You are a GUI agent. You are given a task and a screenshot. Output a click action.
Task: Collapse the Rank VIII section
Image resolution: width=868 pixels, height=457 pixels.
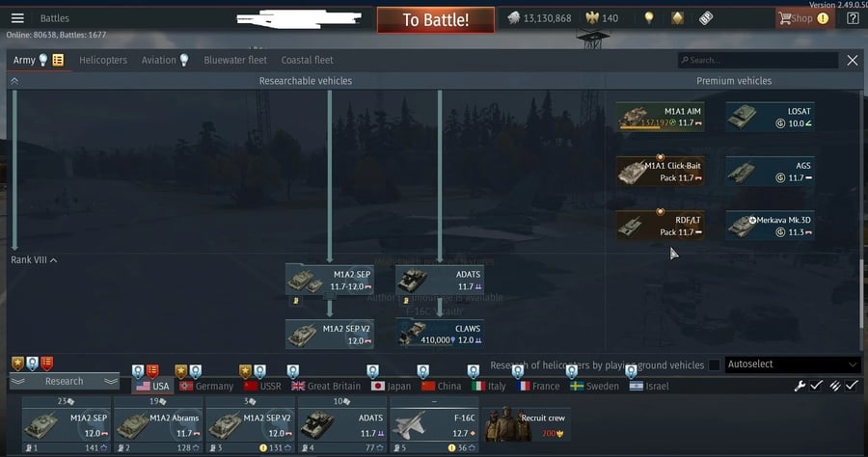(34, 259)
